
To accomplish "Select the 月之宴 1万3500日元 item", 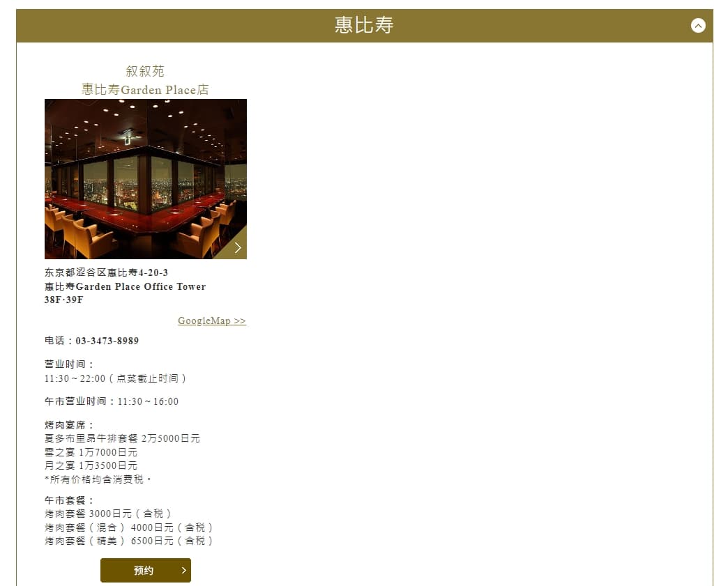I will pos(91,466).
